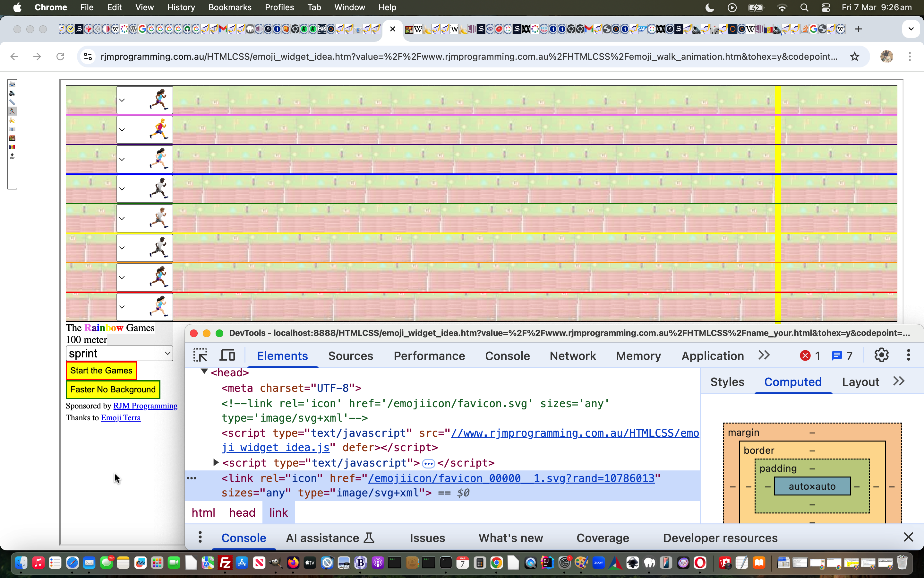
Task: Open FileZilla from the dock
Action: click(225, 563)
